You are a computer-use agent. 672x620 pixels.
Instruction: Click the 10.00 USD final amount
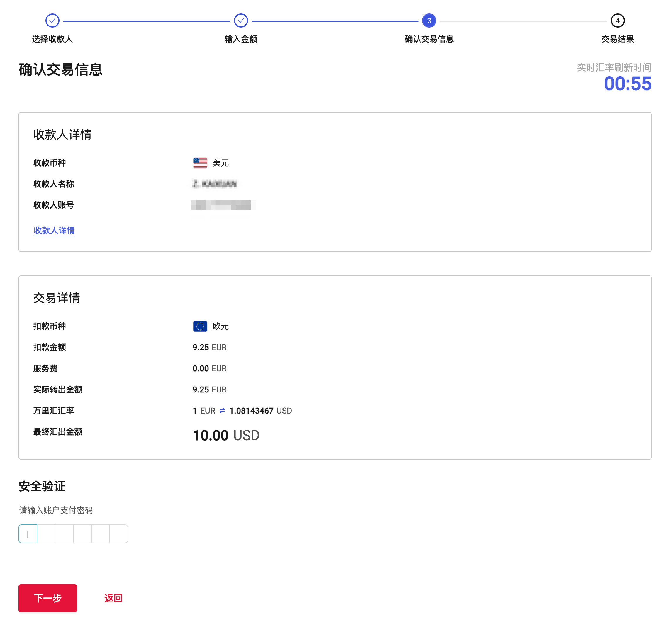[226, 436]
